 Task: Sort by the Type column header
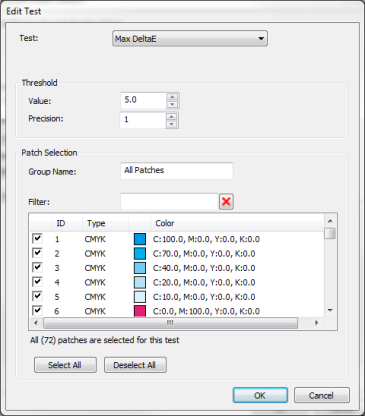tap(105, 223)
